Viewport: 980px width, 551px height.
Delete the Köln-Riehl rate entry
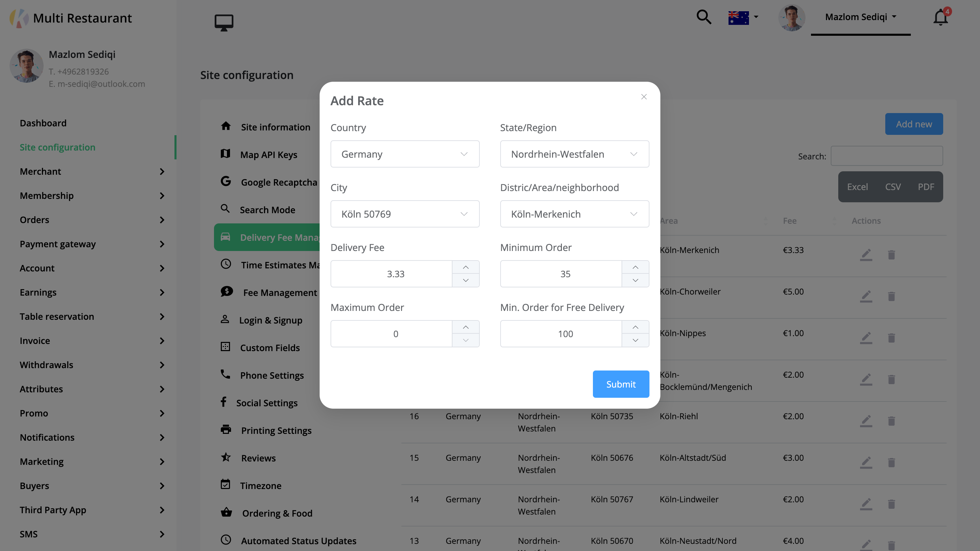click(891, 421)
